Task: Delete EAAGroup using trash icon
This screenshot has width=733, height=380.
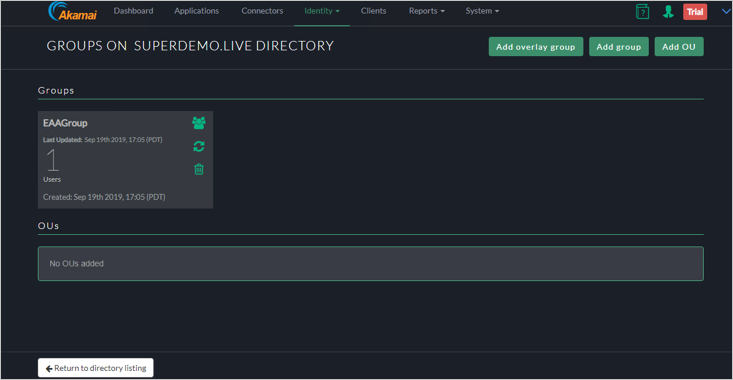Action: tap(199, 169)
